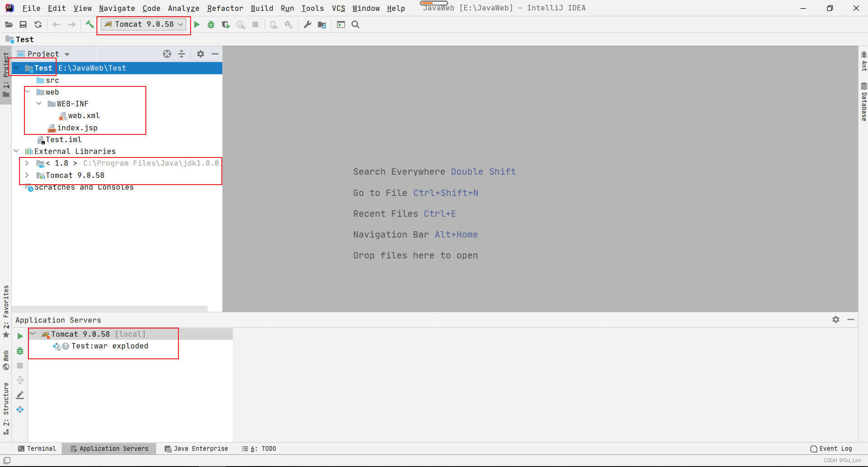Collapse the Test project root node
Screen dimensions: 868x467
coord(17,68)
